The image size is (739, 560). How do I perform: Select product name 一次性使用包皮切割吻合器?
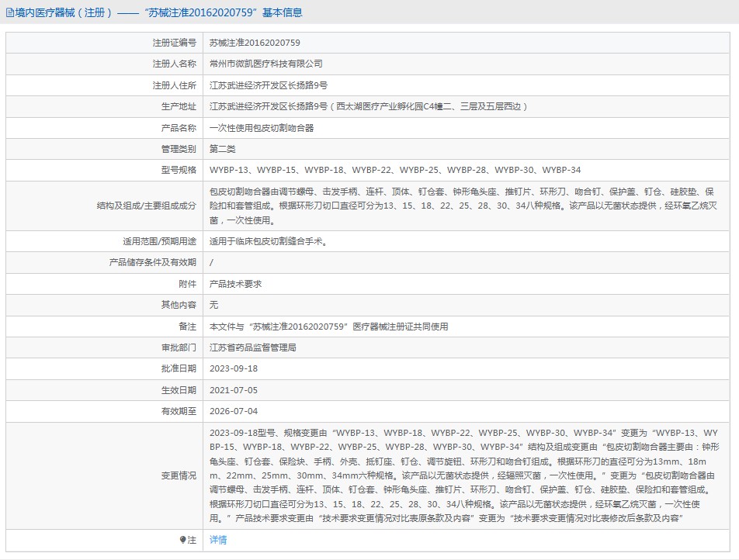point(262,128)
